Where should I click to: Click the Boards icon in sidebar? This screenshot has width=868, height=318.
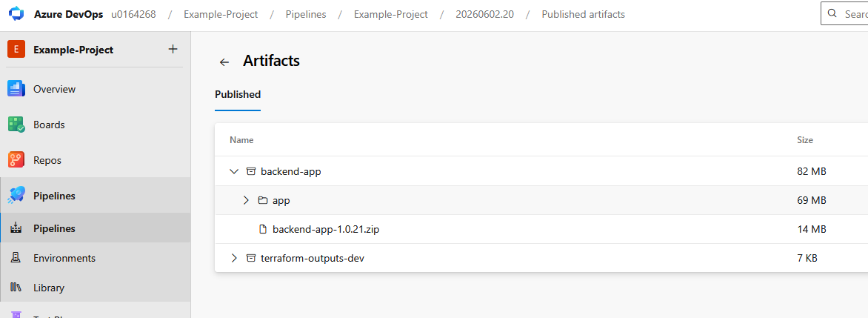16,124
